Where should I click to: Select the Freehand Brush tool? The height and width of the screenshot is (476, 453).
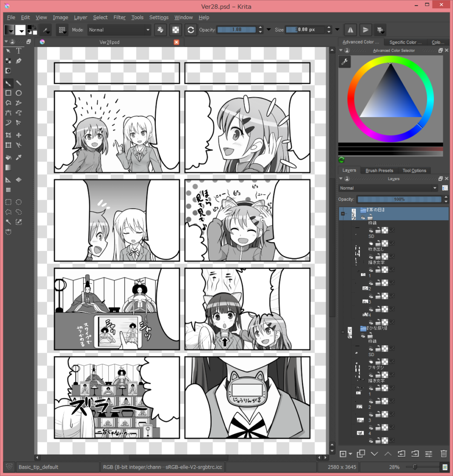point(9,83)
